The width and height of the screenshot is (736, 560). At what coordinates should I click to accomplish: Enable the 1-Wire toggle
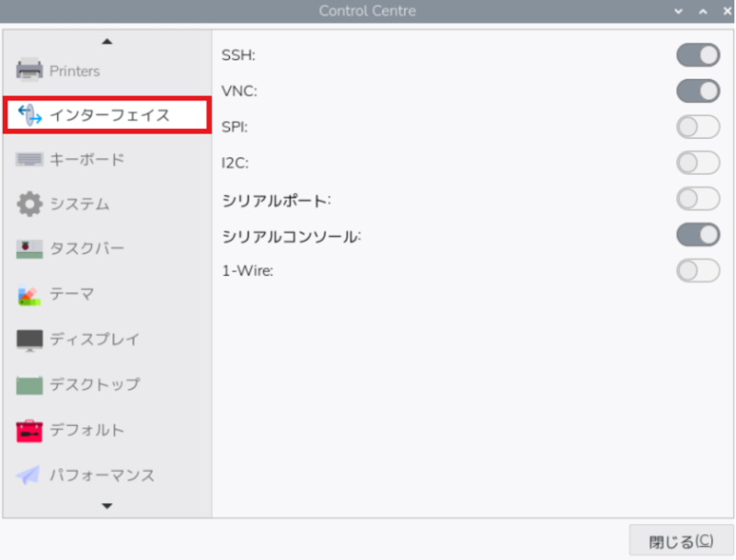click(697, 270)
